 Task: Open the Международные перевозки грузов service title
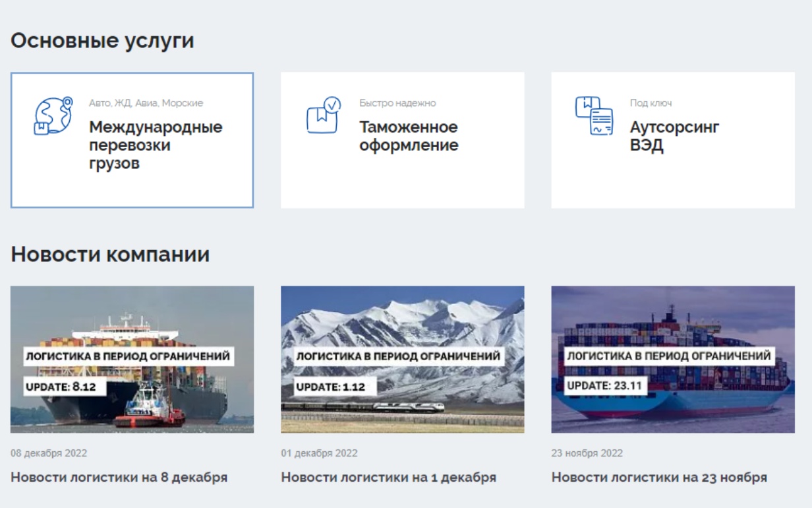click(156, 145)
